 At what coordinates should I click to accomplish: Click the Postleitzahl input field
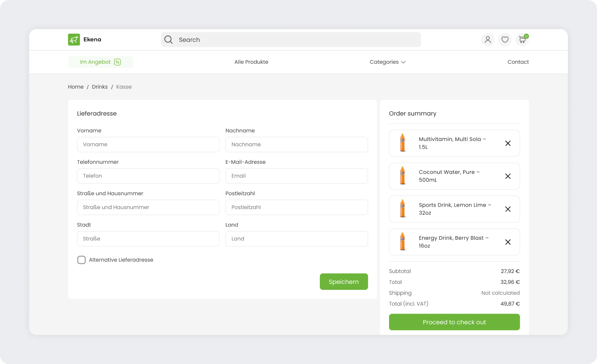point(296,207)
